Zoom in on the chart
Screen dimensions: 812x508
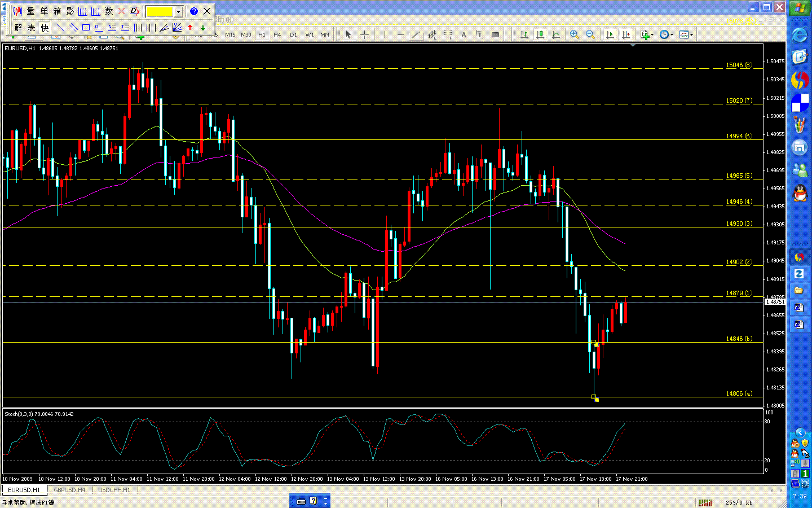point(575,34)
